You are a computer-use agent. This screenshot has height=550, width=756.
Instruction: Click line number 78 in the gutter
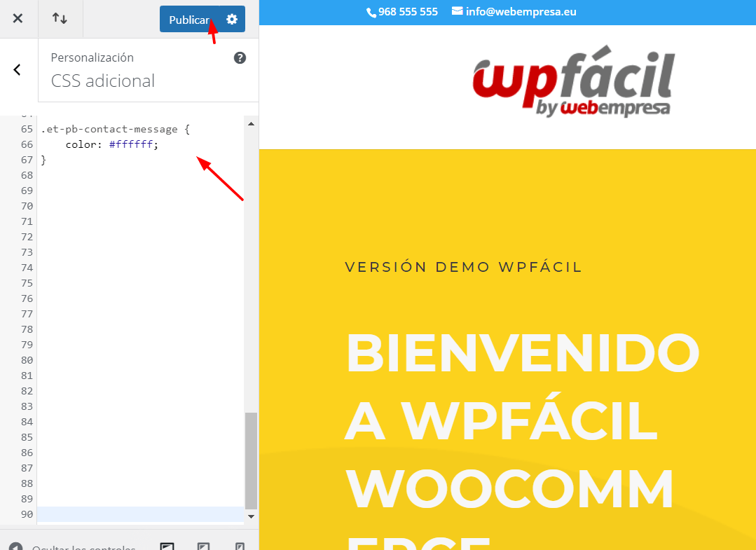coord(27,329)
